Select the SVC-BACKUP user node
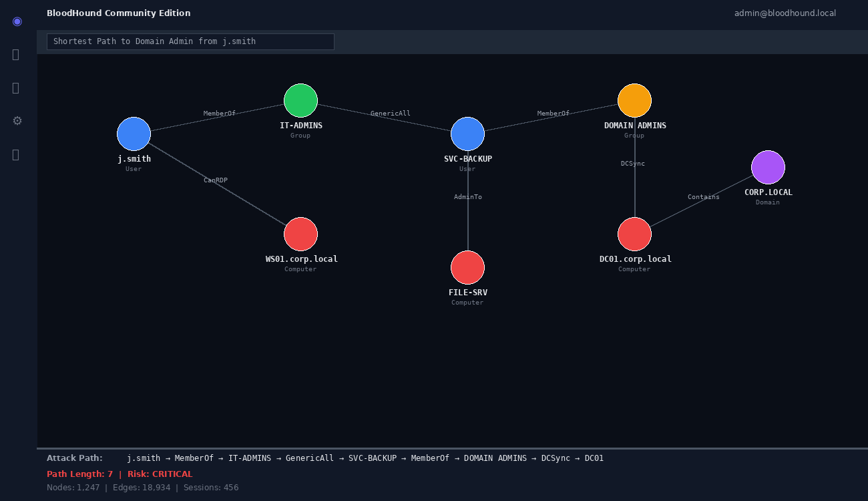The height and width of the screenshot is (501, 868). tap(467, 134)
